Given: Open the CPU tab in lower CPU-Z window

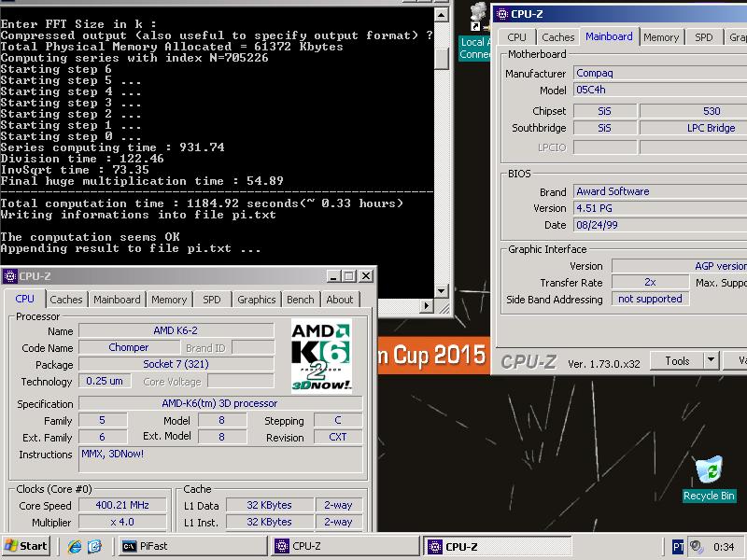Looking at the screenshot, I should pyautogui.click(x=25, y=299).
